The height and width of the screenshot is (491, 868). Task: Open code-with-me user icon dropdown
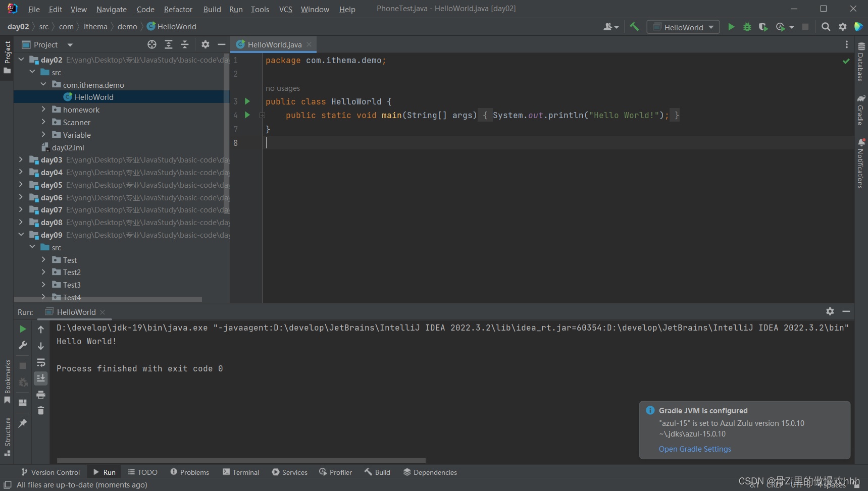[610, 27]
